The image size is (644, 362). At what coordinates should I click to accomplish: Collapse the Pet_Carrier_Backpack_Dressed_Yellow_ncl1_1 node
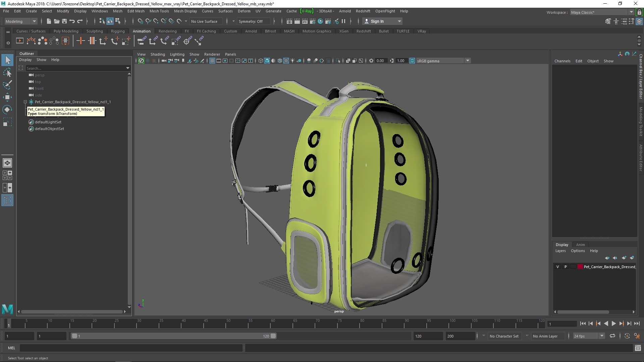(x=25, y=102)
